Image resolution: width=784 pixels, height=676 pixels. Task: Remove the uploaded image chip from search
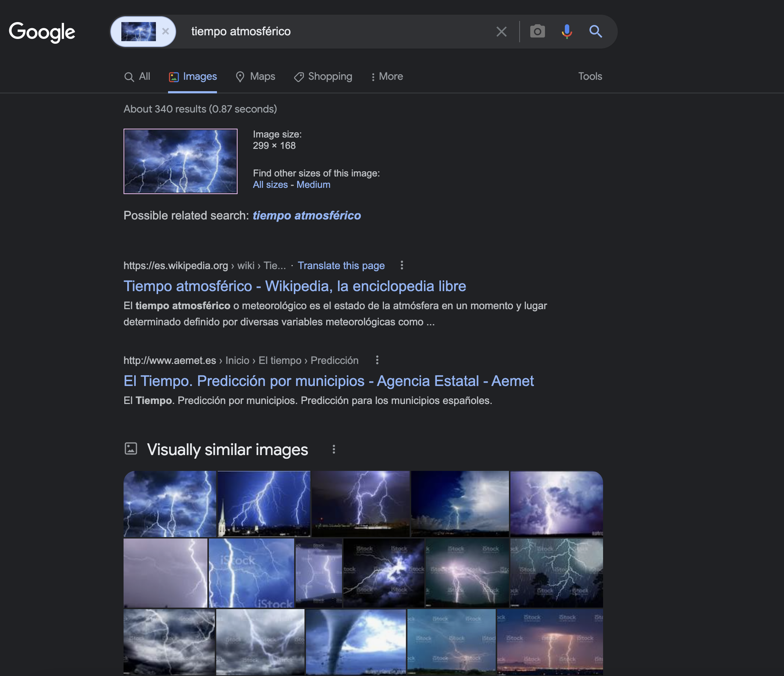click(x=165, y=31)
